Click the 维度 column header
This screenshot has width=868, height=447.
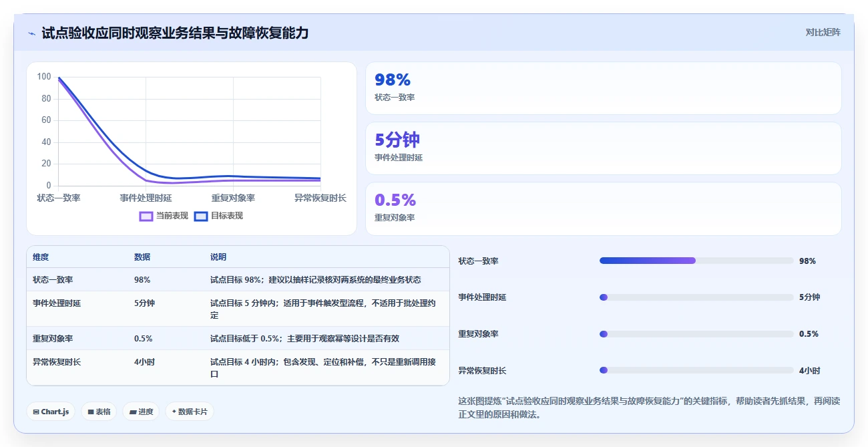point(41,257)
